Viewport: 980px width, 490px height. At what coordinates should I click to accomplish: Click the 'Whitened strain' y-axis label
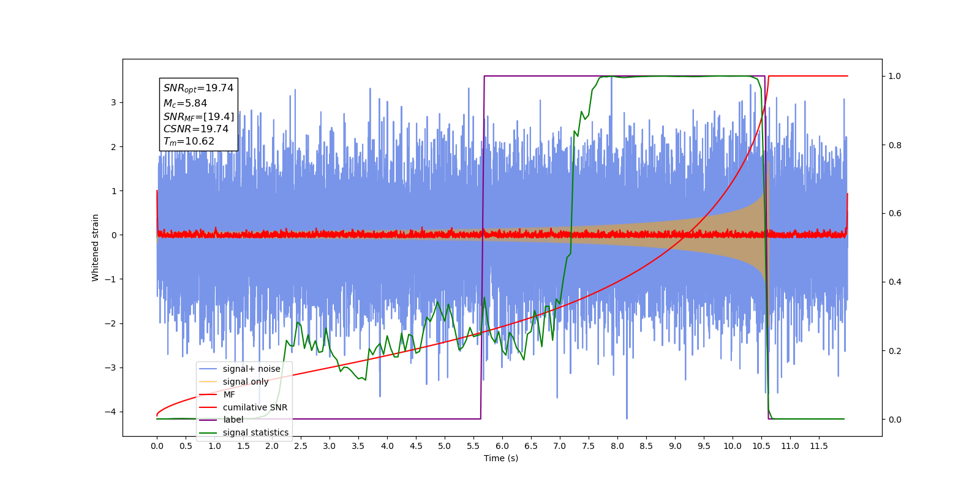[x=96, y=247]
